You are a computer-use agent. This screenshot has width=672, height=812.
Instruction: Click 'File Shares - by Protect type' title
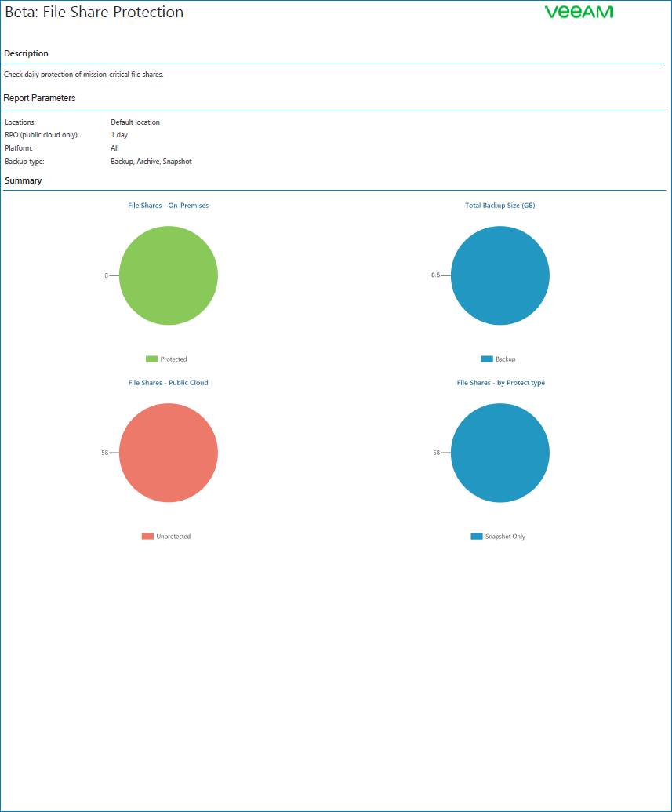click(500, 383)
